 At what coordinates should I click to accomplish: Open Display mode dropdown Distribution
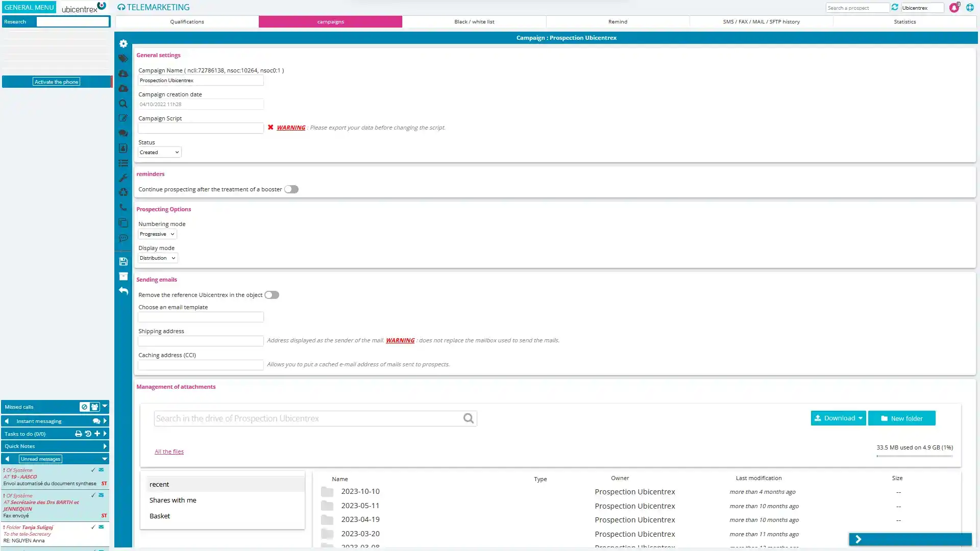(x=158, y=258)
